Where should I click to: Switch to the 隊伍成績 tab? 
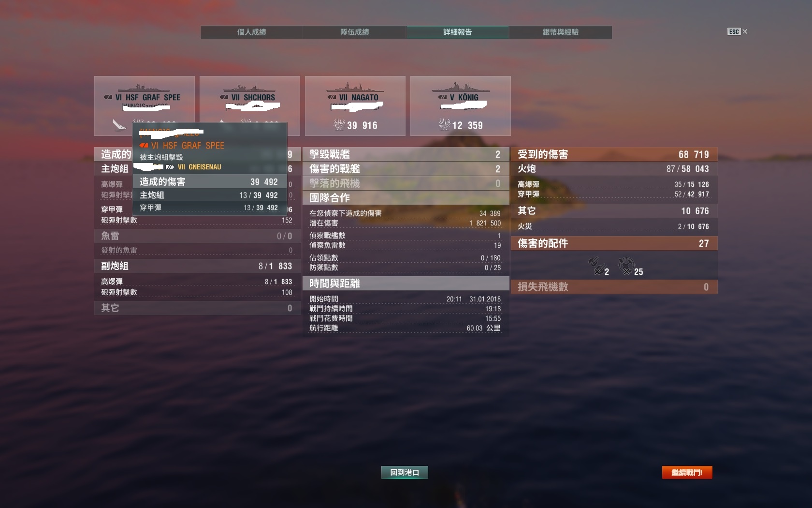355,32
